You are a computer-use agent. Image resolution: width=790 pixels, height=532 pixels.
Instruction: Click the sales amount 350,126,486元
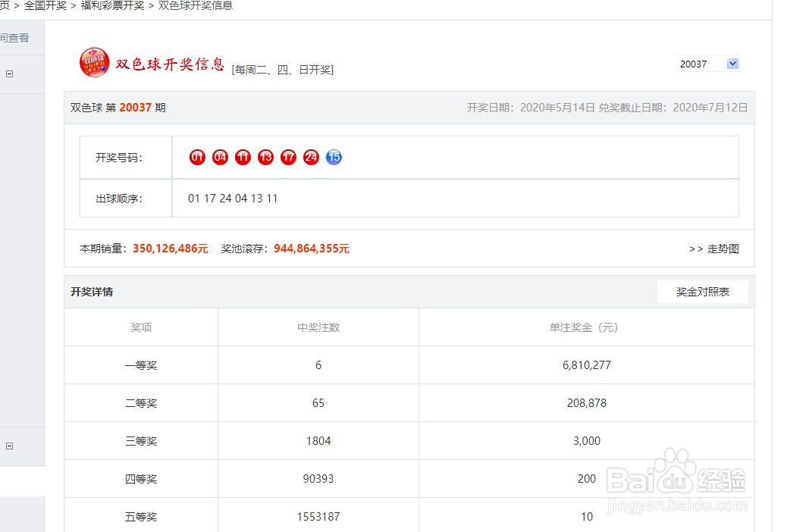click(170, 248)
